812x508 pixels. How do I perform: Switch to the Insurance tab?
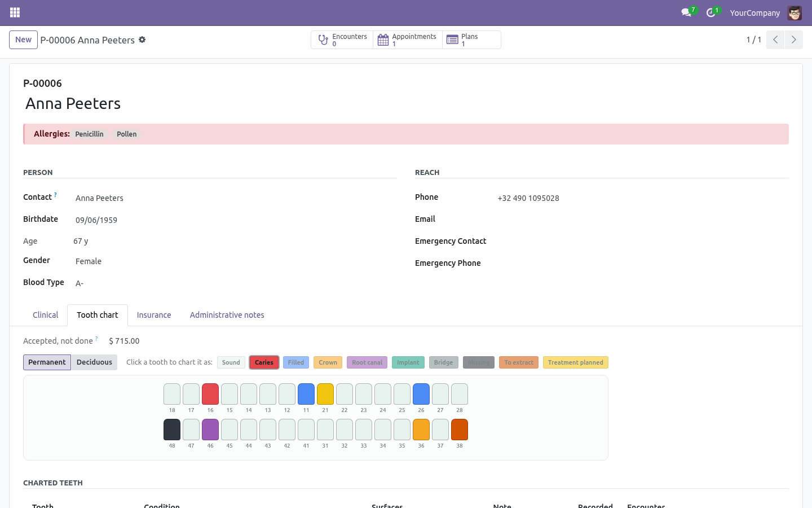tap(154, 315)
